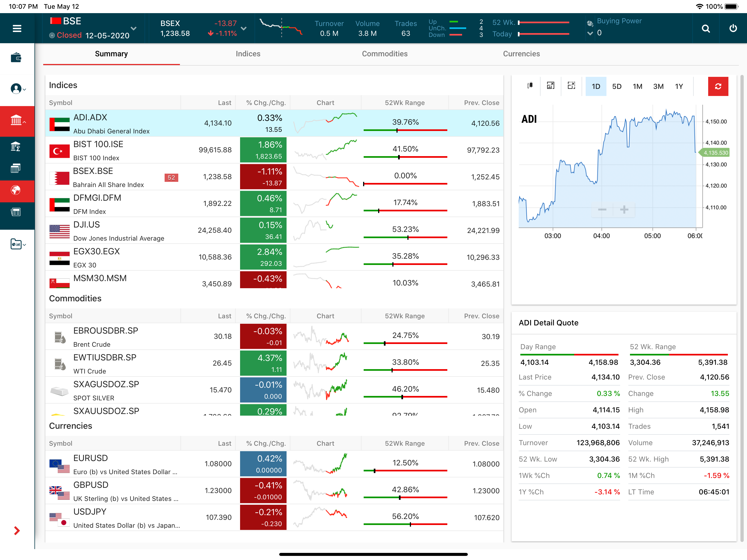Select the EURUSD currency row
Screen dimensions: 747x560
(274, 464)
